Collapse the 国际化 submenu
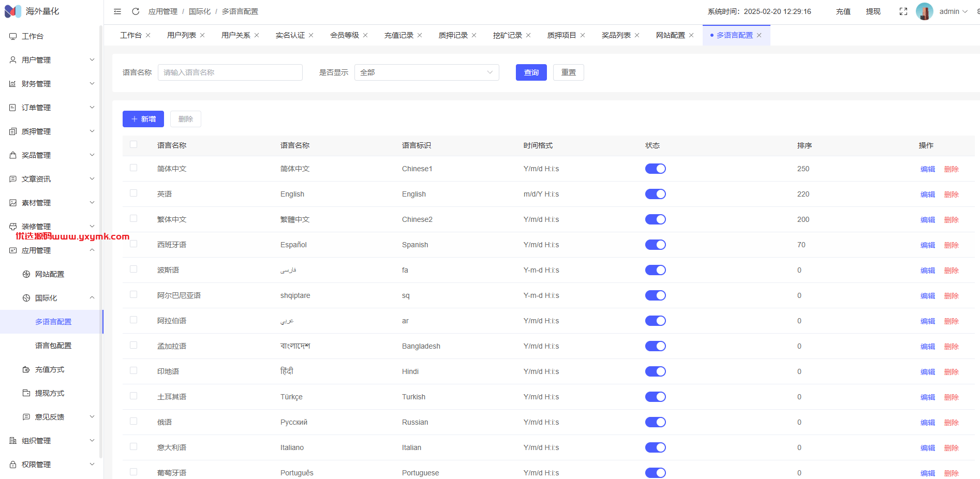Screen dimensions: 980x479 (52, 298)
